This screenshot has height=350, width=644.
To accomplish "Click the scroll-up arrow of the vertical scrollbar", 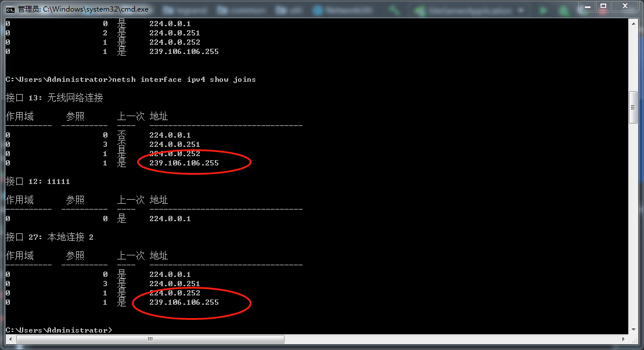I will pos(632,23).
